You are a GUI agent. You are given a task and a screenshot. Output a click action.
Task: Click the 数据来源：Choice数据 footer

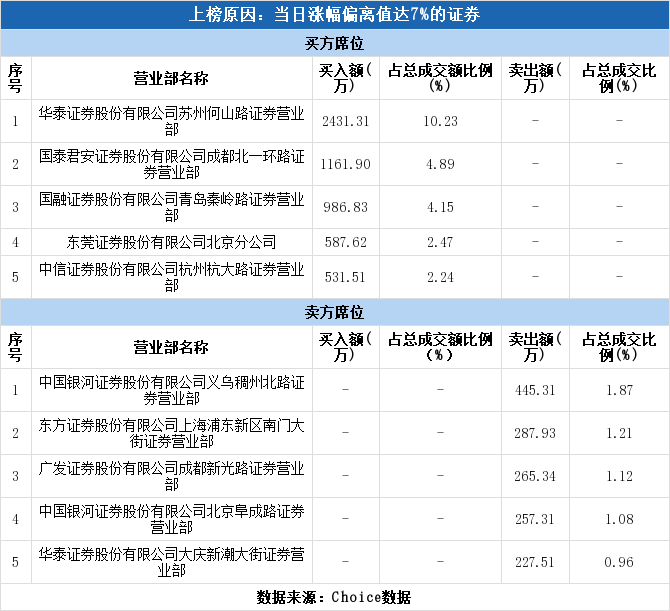click(x=334, y=597)
